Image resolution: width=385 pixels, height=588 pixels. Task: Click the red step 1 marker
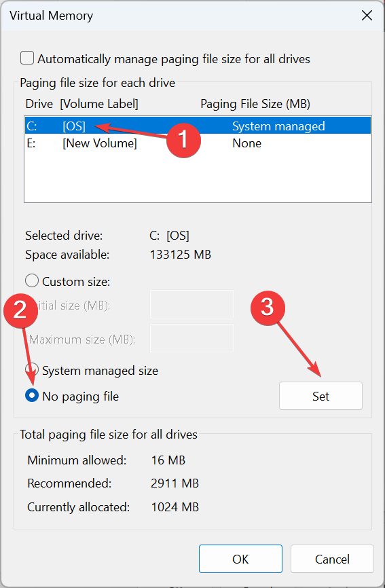point(183,140)
